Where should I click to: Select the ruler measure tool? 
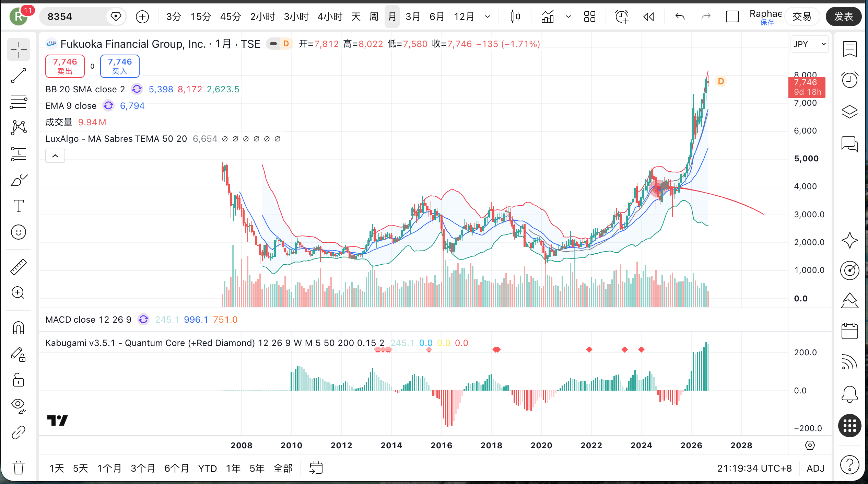19,267
